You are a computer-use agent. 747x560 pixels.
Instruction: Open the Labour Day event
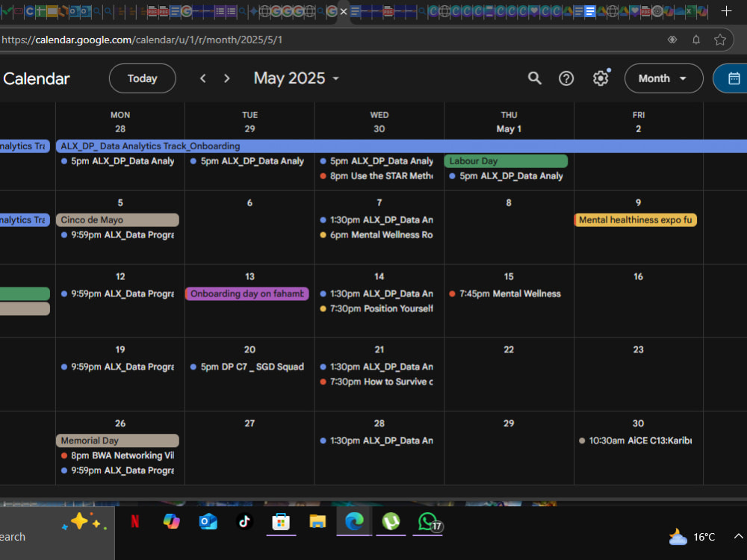click(506, 161)
